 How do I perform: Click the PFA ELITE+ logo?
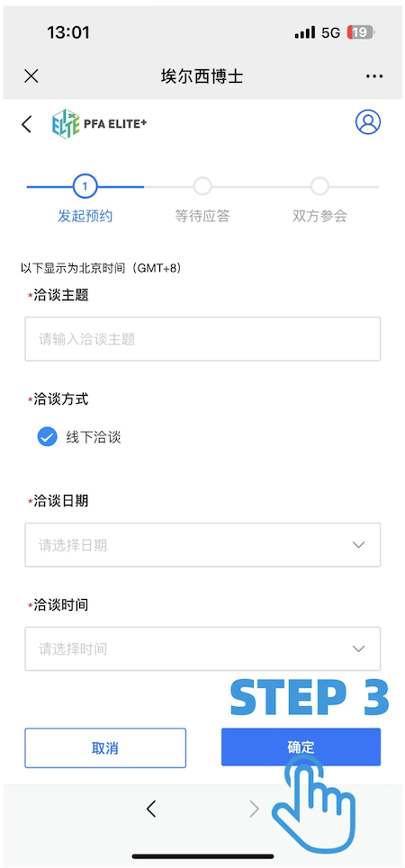(100, 123)
